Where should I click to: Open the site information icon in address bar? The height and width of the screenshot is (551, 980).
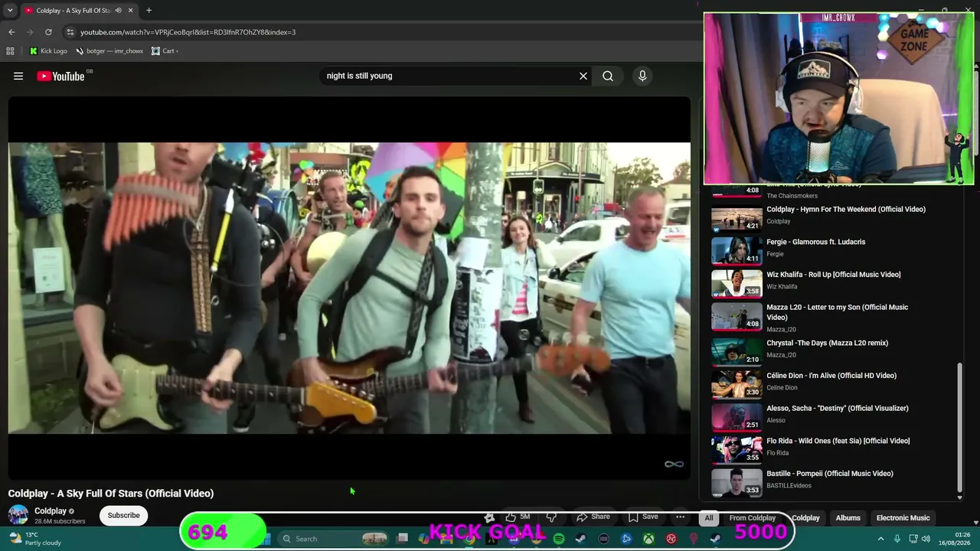pos(70,32)
